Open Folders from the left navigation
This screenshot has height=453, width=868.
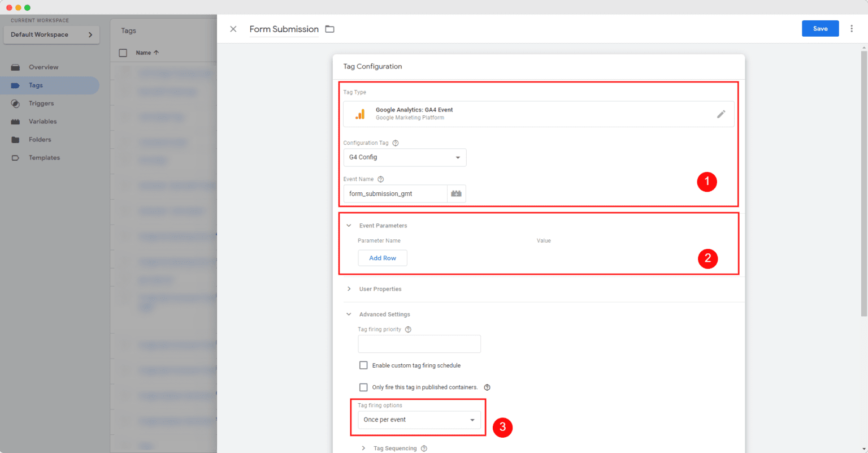[40, 139]
